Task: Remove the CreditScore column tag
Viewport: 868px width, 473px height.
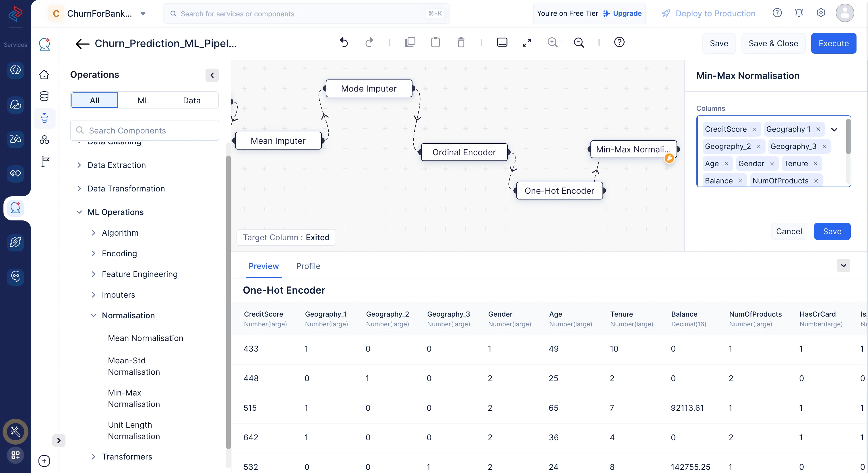Action: pos(754,129)
